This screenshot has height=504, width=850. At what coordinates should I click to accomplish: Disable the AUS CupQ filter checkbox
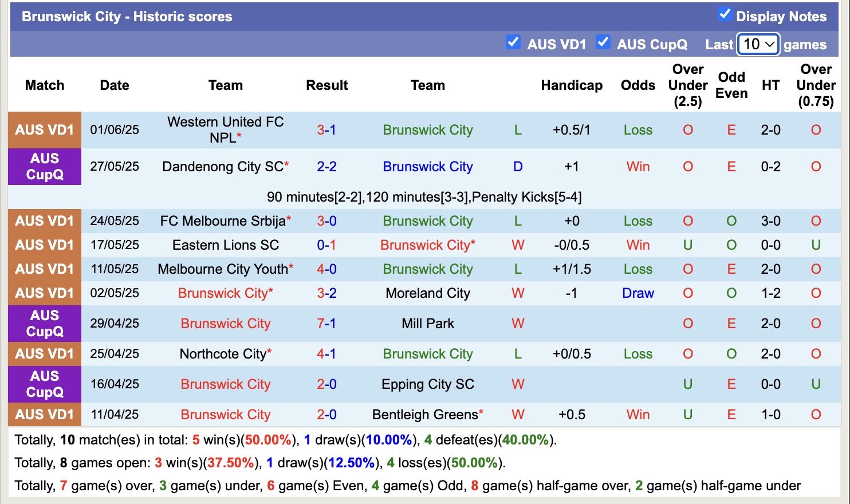pyautogui.click(x=603, y=42)
